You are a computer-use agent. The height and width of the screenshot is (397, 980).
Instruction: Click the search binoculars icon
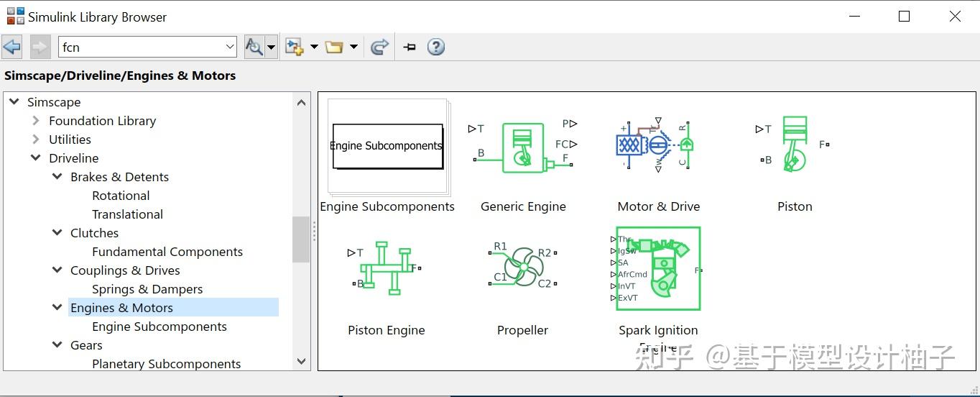[254, 47]
